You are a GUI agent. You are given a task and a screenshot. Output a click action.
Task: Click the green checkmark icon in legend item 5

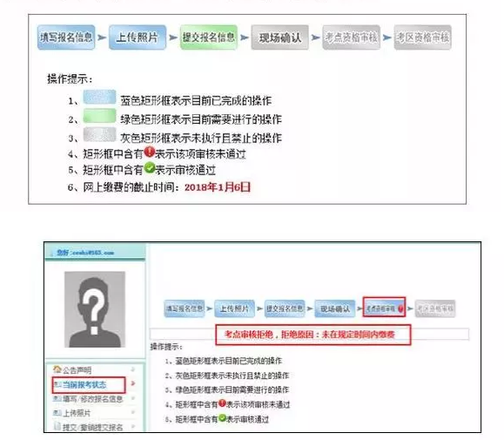(150, 167)
